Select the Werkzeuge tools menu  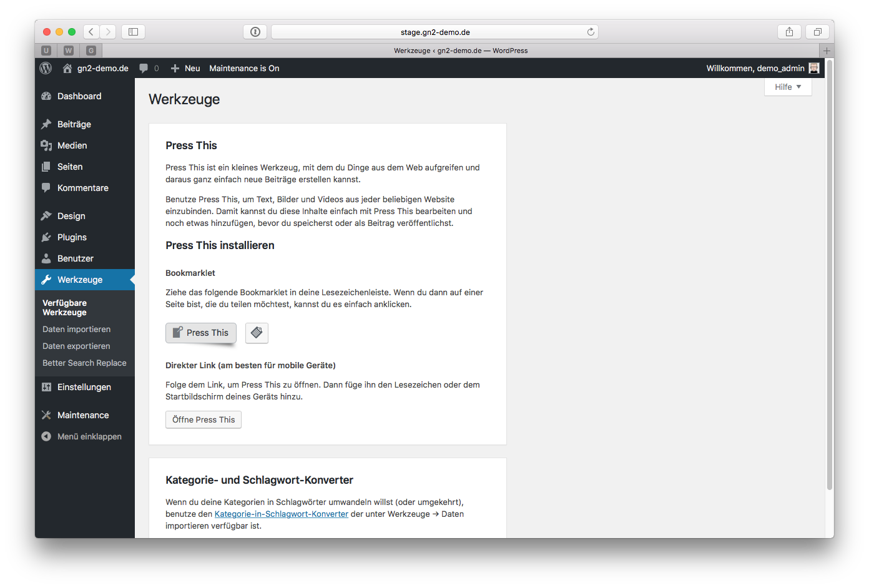pyautogui.click(x=85, y=280)
